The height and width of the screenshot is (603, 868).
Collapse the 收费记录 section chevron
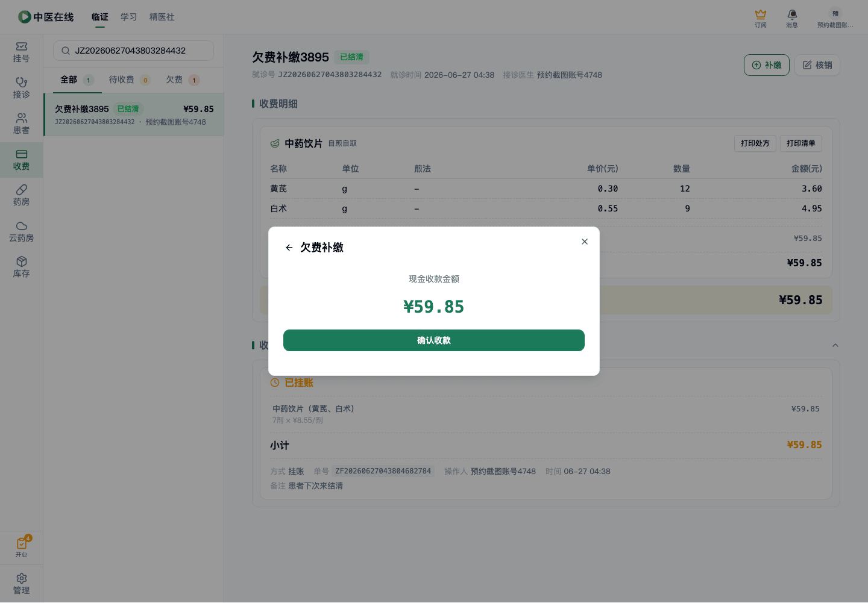pos(835,345)
